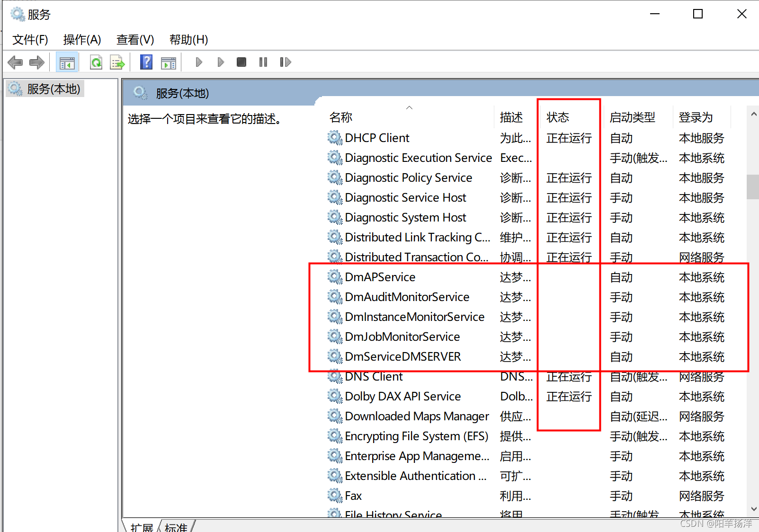Click the Export list toolbar icon

coord(117,62)
